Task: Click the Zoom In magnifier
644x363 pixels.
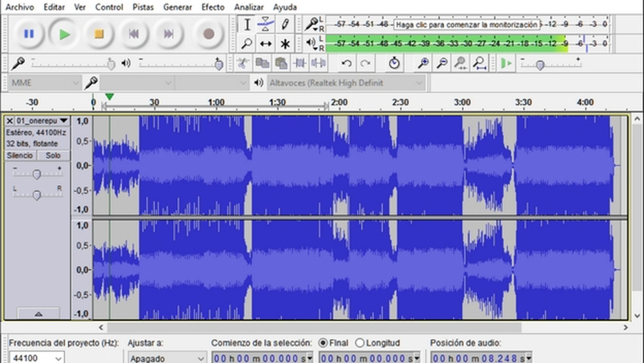Action: coord(423,63)
